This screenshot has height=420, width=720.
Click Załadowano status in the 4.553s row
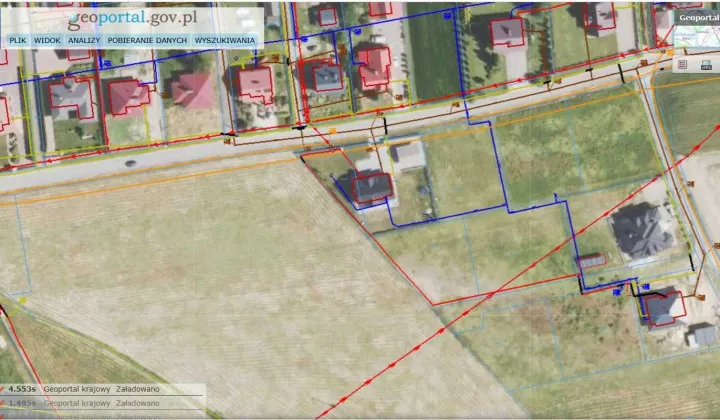coord(138,389)
